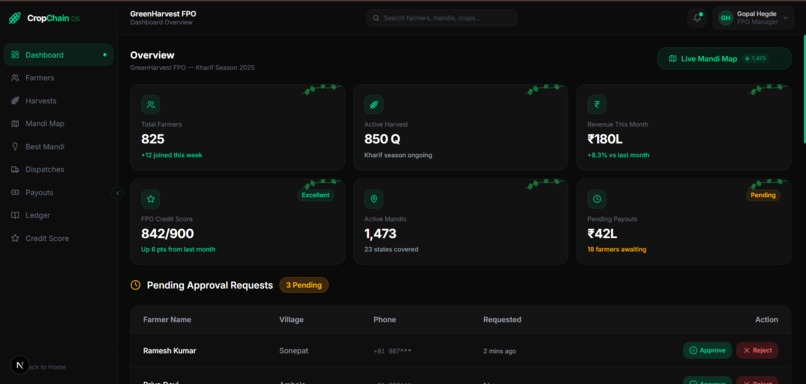Click the '18 farmers awaiting' text

(x=617, y=250)
